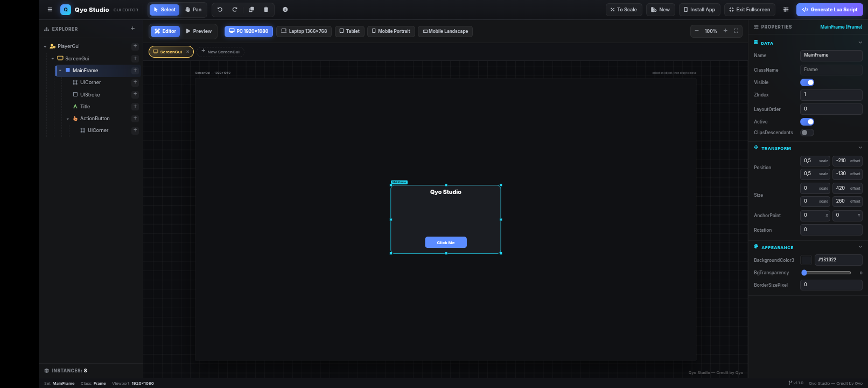Add a New ScreenGui tab
This screenshot has width=868, height=388.
pos(220,52)
